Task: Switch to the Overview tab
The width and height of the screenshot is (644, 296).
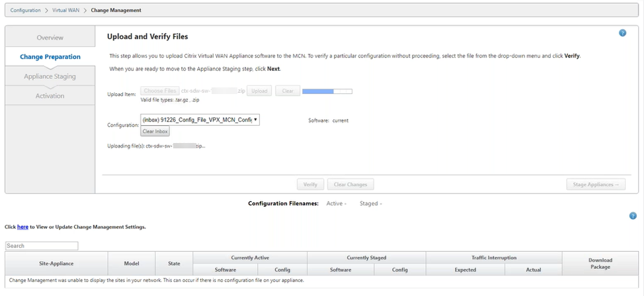Action: (50, 38)
